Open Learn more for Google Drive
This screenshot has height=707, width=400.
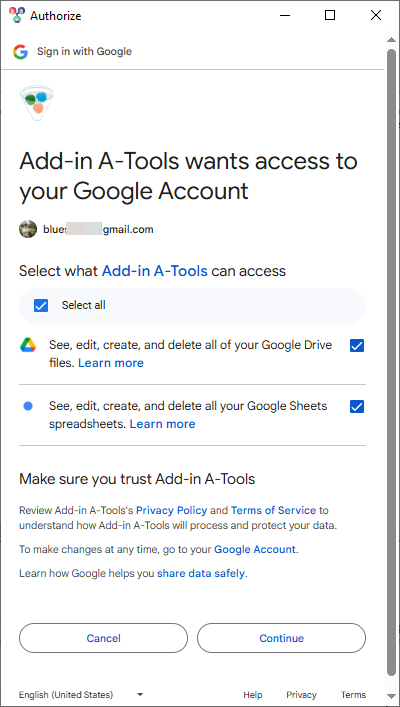(x=111, y=363)
